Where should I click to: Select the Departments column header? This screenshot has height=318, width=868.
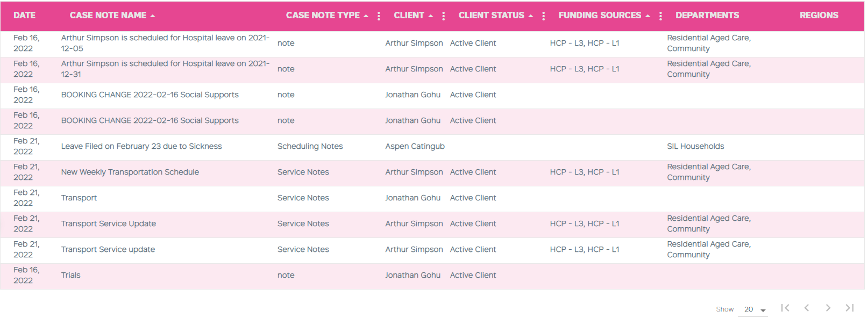coord(707,16)
